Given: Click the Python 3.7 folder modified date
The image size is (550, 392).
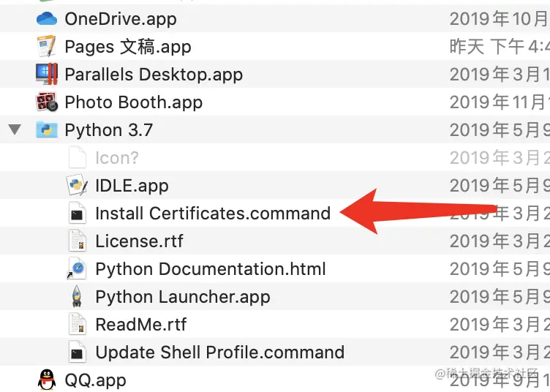Looking at the screenshot, I should [x=500, y=130].
